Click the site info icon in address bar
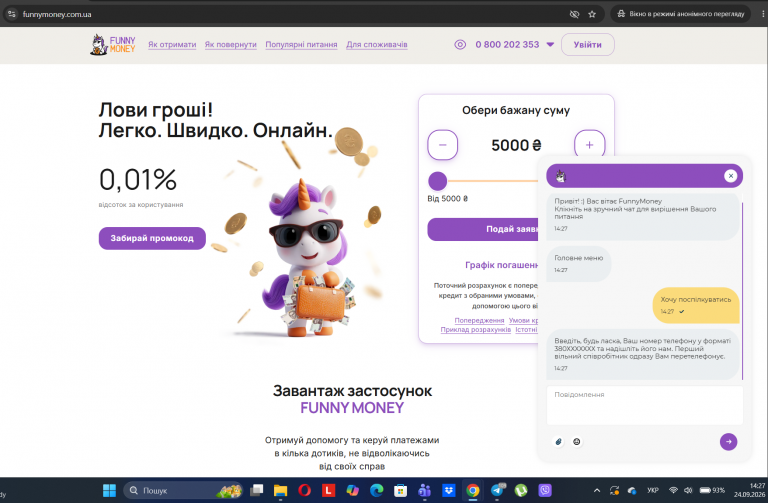This screenshot has width=768, height=503. click(x=12, y=14)
